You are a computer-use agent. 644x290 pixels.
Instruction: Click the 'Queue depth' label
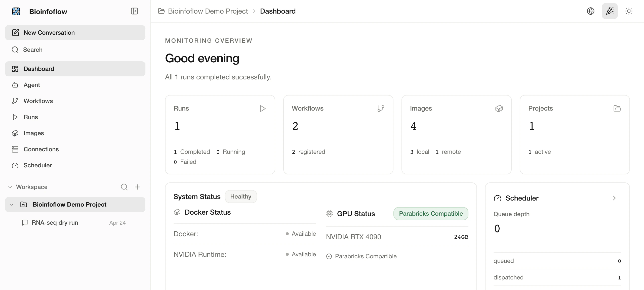511,214
